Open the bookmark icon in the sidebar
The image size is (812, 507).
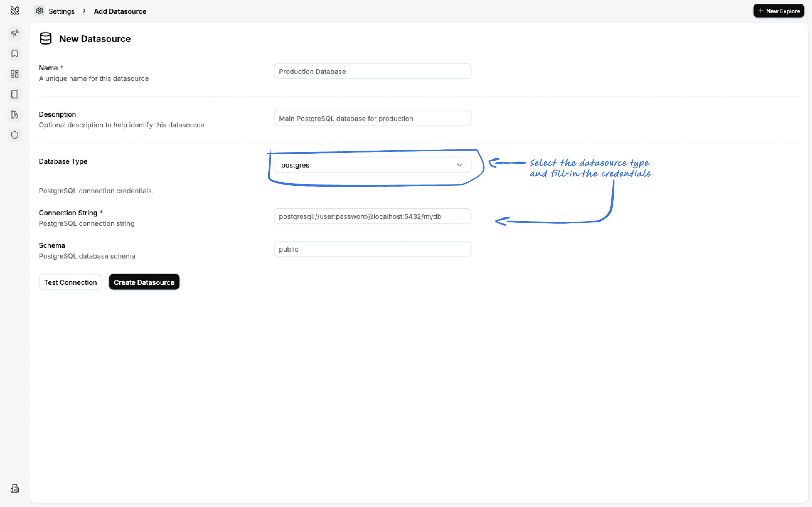(14, 54)
